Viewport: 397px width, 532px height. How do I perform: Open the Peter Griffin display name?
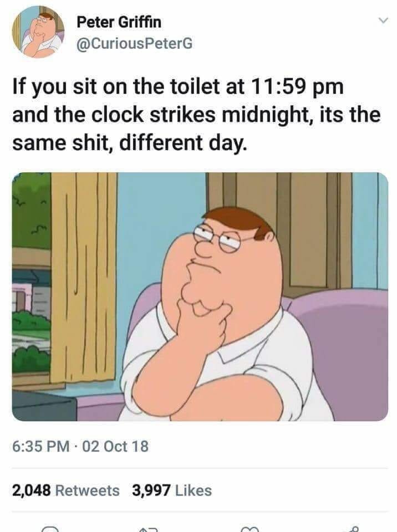[119, 22]
